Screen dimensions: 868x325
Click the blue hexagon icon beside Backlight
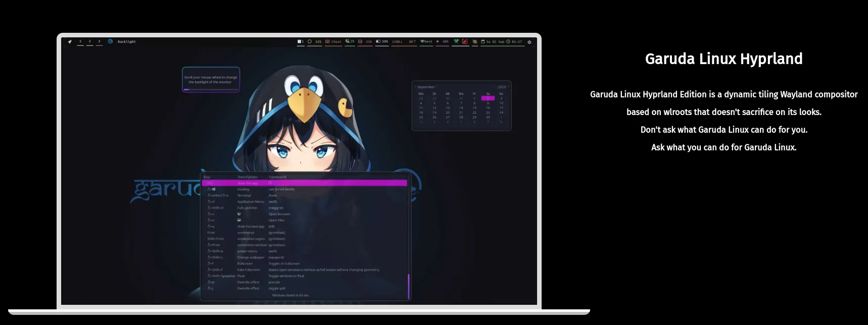coord(110,42)
